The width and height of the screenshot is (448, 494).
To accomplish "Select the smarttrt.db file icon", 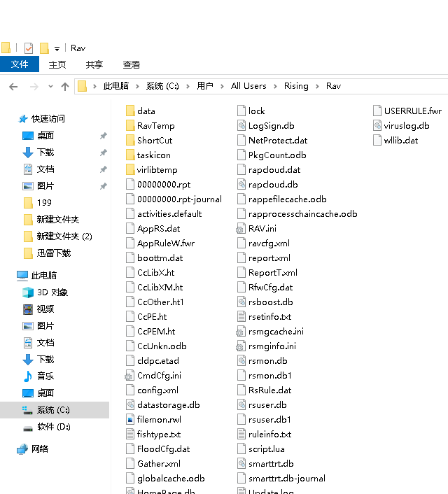I will point(241,464).
